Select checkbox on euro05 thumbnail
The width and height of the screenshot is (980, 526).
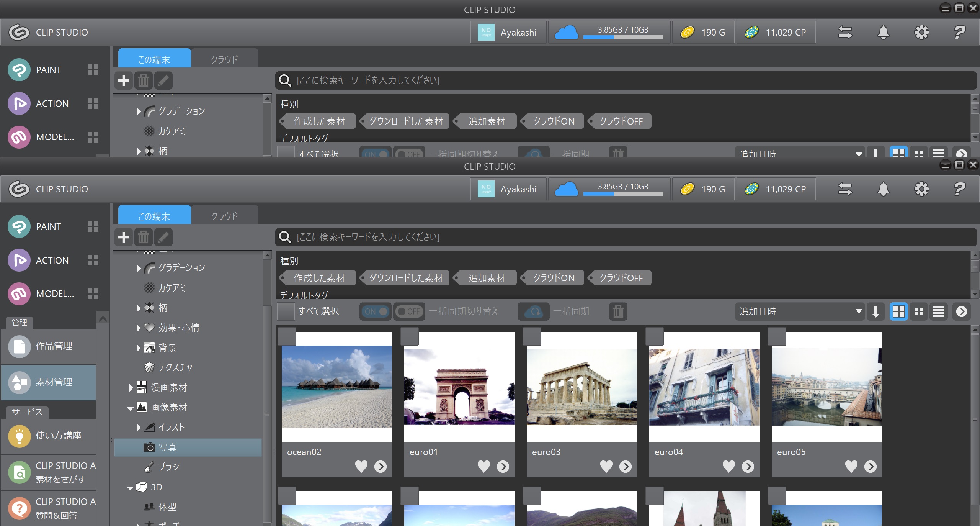point(777,336)
